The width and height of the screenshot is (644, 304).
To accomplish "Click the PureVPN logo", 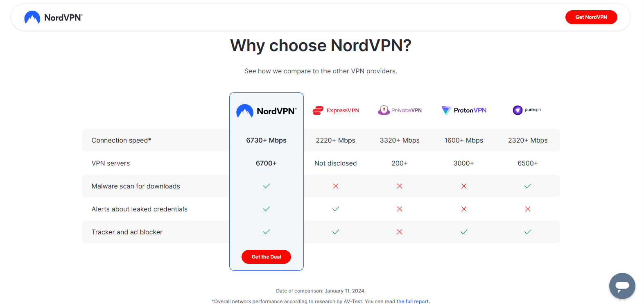I will pyautogui.click(x=527, y=110).
